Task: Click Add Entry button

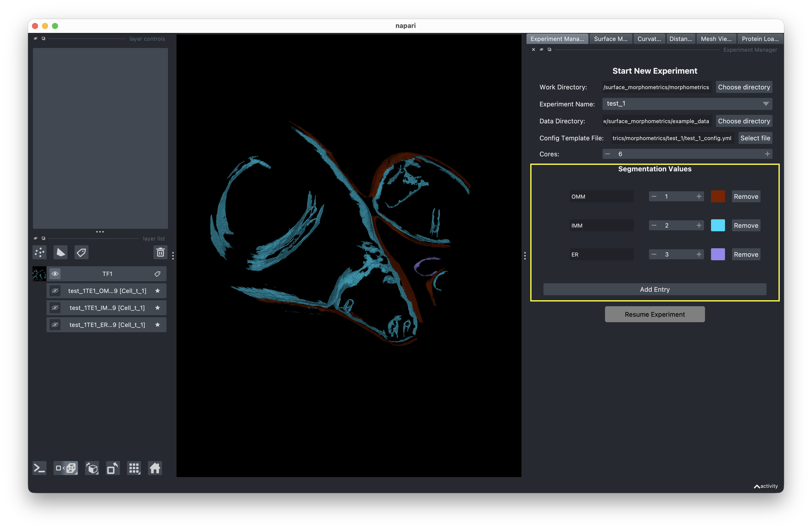Action: (655, 289)
